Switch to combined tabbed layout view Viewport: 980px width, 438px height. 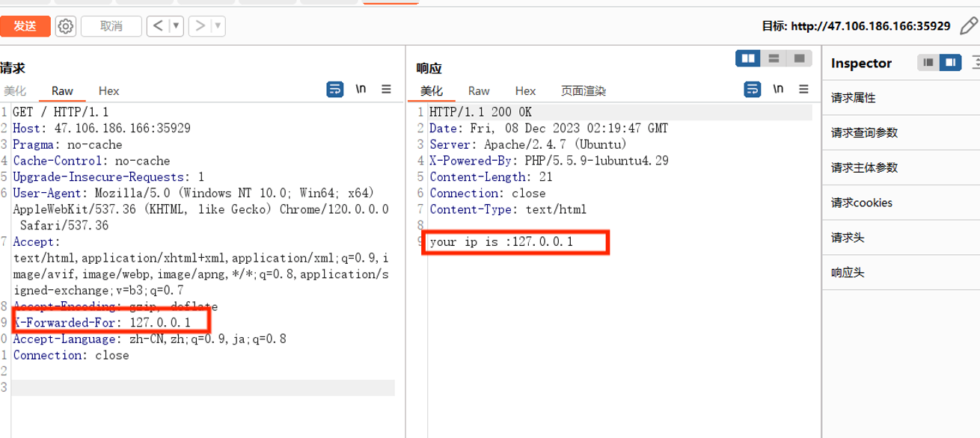pyautogui.click(x=799, y=58)
